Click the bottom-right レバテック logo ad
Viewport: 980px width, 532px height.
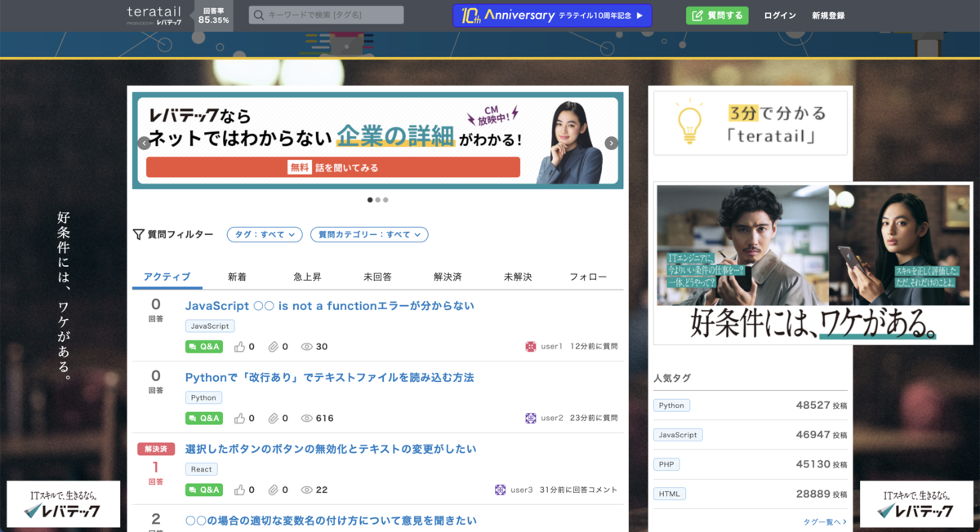916,504
